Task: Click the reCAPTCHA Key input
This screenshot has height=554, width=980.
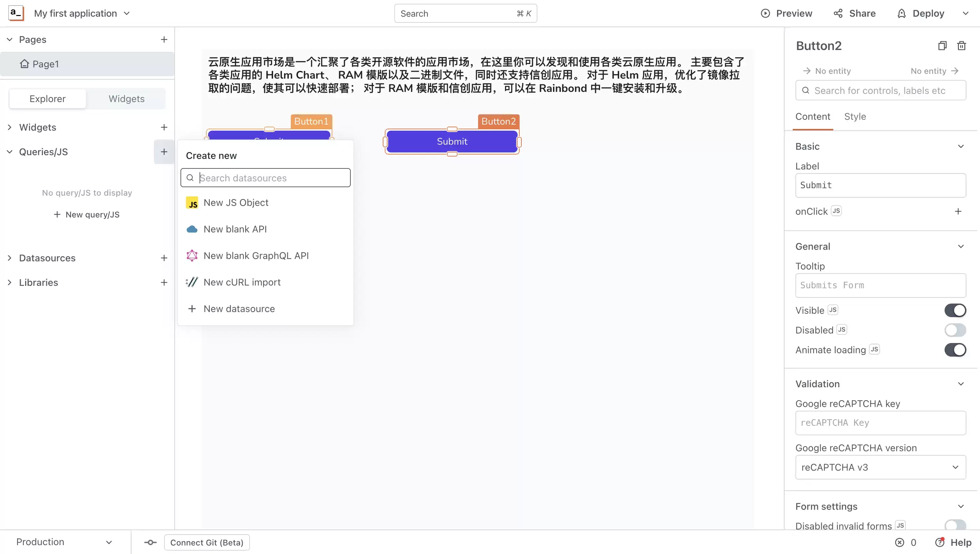Action: (880, 423)
